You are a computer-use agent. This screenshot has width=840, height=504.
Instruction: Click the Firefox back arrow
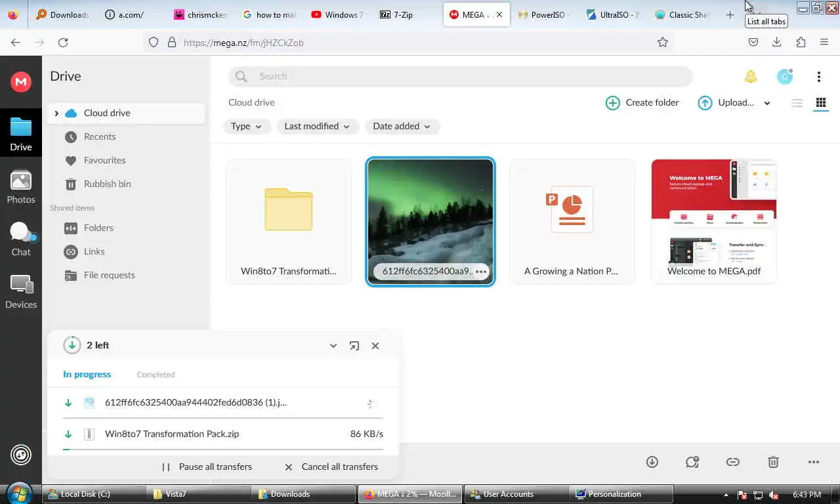16,43
